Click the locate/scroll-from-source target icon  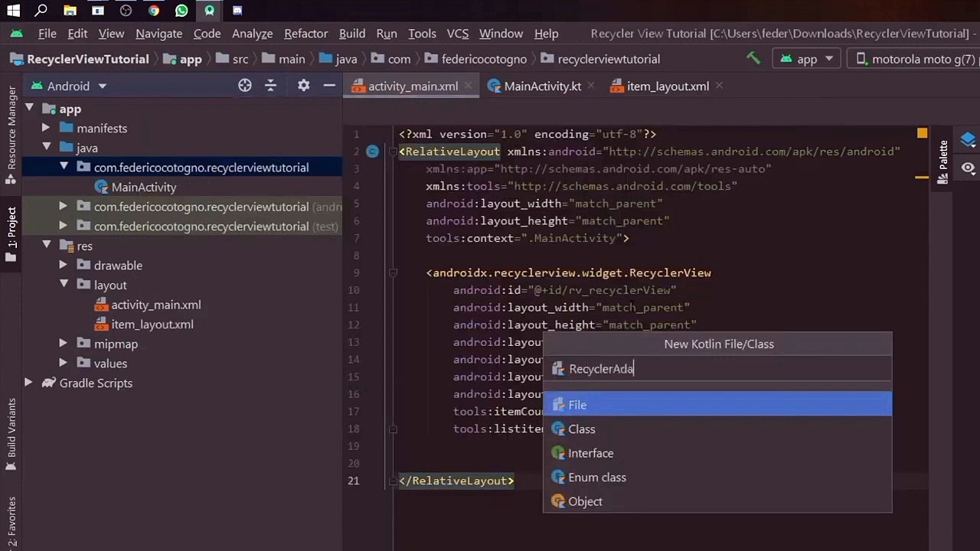tap(245, 86)
